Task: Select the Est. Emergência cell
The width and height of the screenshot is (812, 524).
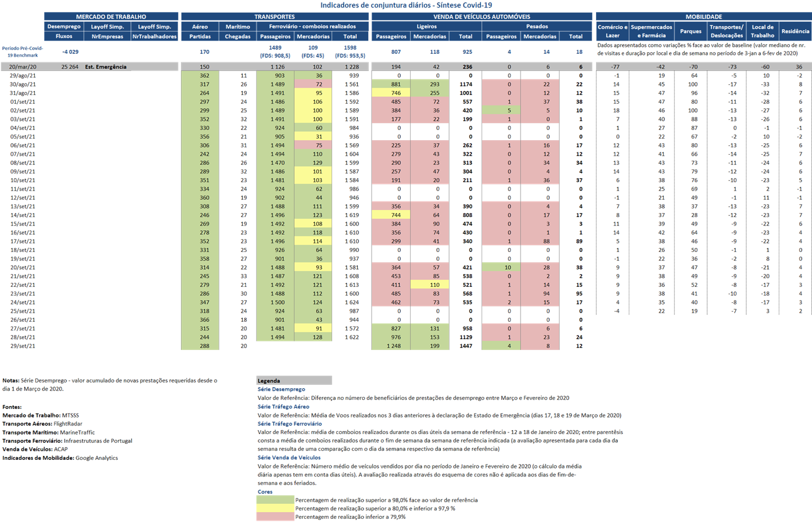Action: pos(106,67)
